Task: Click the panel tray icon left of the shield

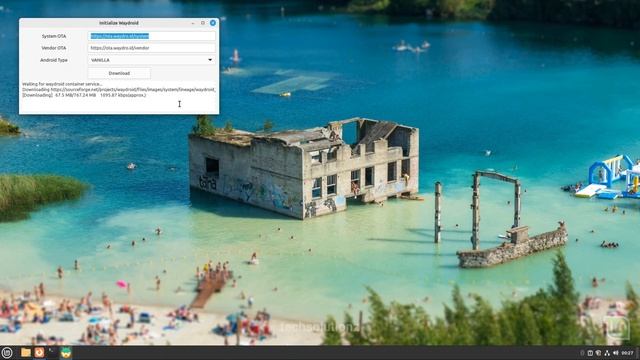Action: pos(590,353)
